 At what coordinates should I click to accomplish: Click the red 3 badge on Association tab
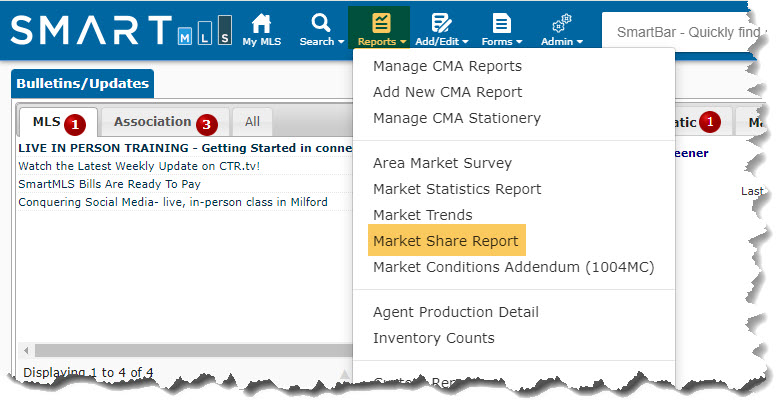click(x=206, y=125)
